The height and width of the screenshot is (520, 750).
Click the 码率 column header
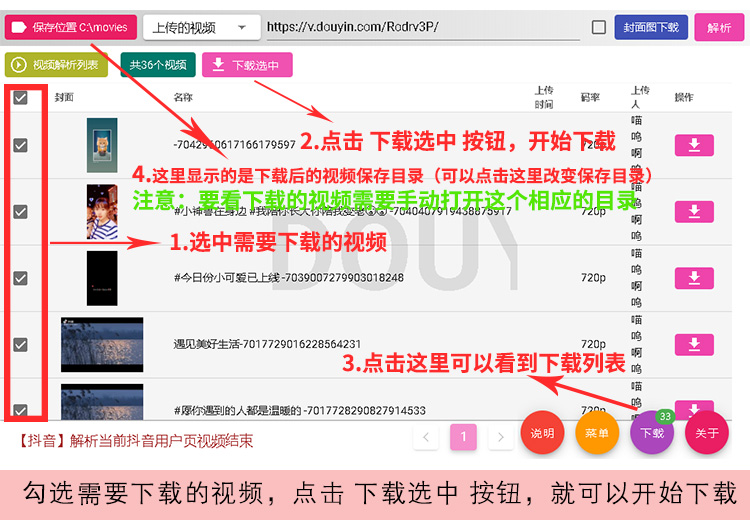[590, 97]
